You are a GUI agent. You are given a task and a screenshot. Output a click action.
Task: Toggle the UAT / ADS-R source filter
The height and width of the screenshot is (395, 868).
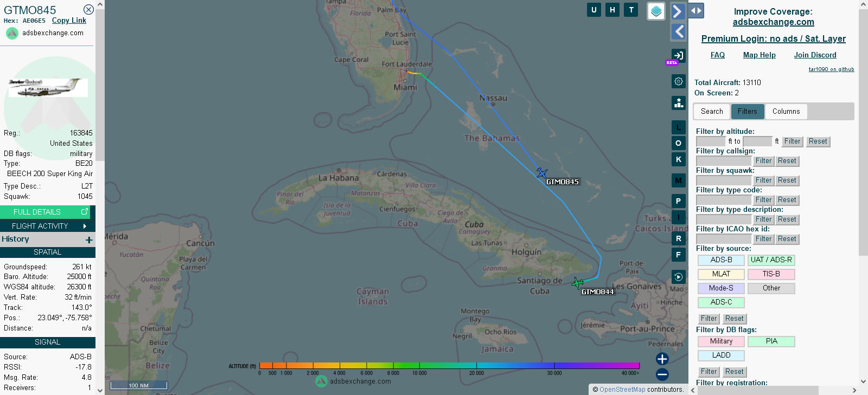click(x=771, y=260)
